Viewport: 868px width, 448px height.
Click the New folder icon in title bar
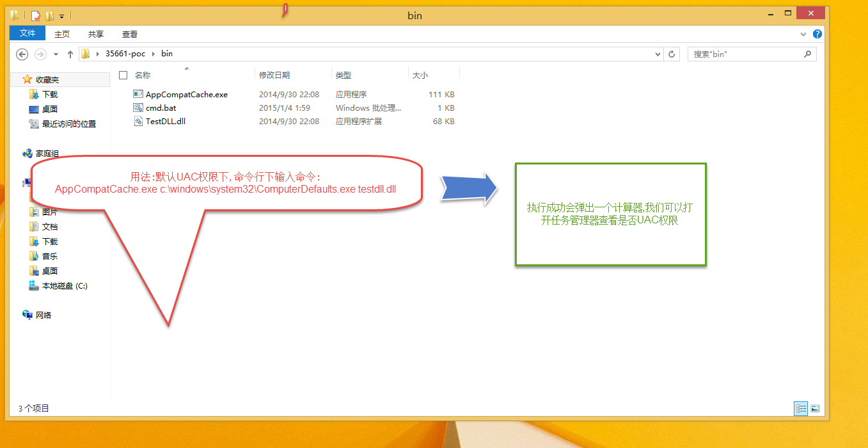coord(49,15)
